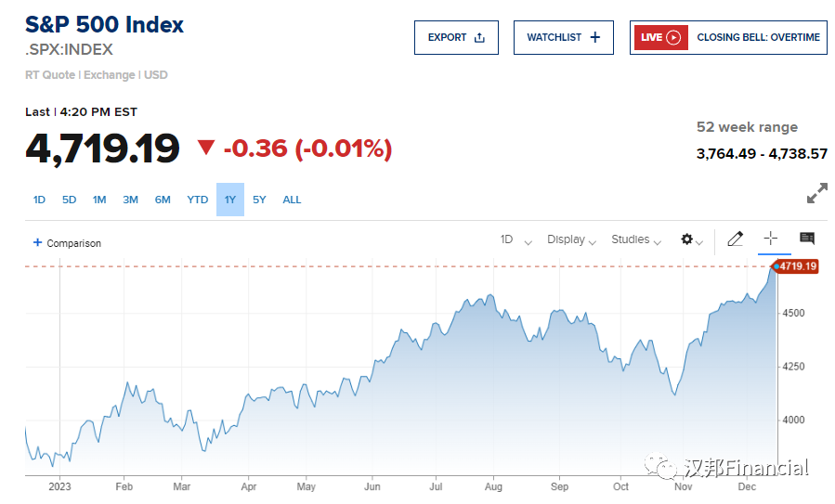The height and width of the screenshot is (504, 835).
Task: Add index to Watchlist
Action: tap(563, 37)
